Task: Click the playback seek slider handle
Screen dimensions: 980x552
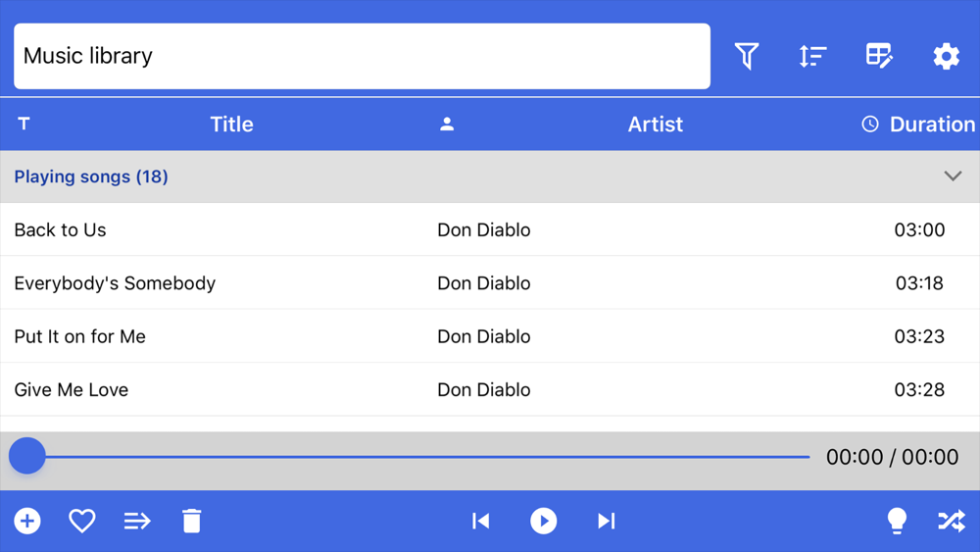Action: (27, 456)
